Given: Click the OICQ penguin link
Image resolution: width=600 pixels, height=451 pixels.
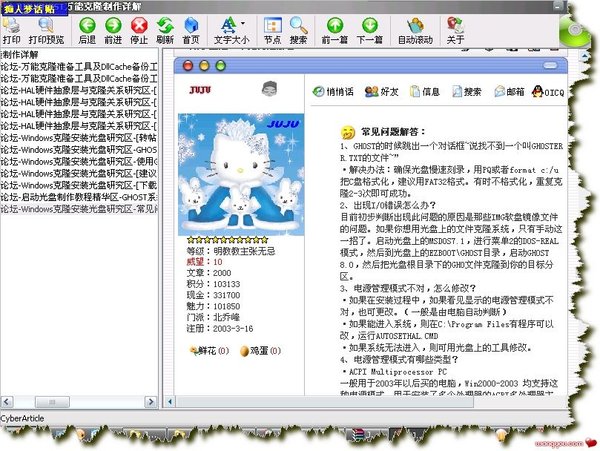Looking at the screenshot, I should [548, 92].
